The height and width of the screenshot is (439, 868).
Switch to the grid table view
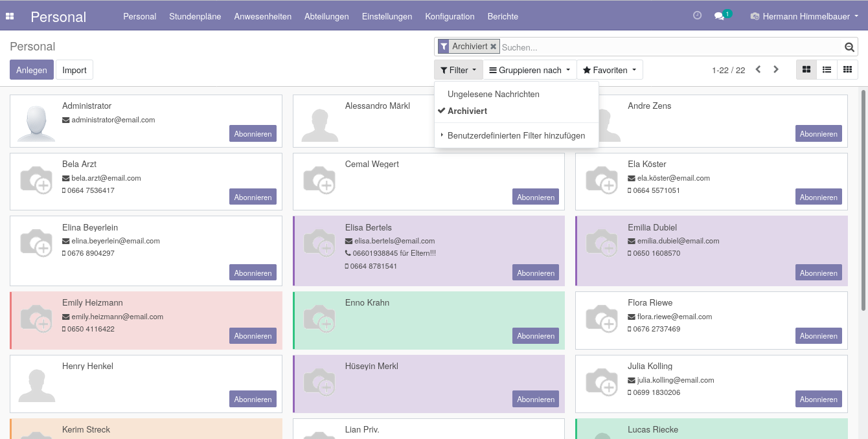pyautogui.click(x=848, y=70)
